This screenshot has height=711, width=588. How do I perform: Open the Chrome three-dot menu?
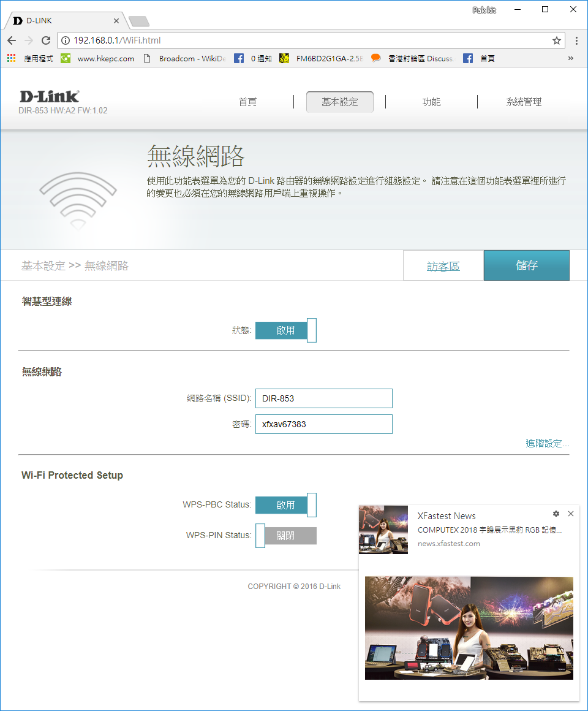576,40
